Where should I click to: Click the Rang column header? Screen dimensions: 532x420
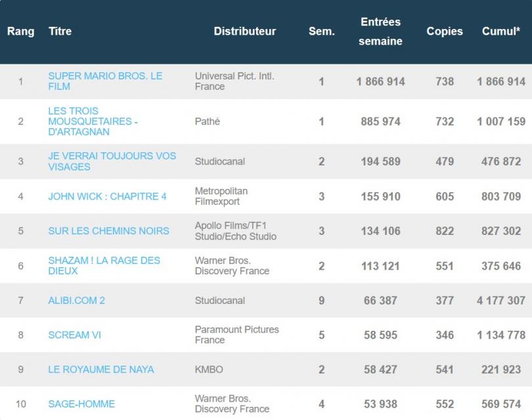21,31
